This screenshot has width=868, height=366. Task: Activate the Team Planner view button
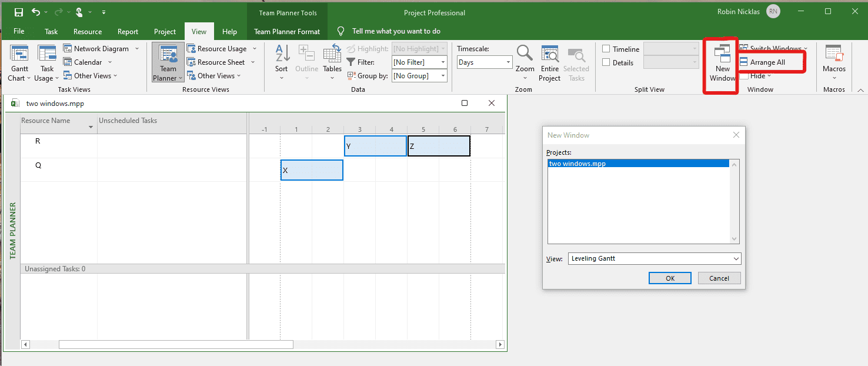pos(168,63)
